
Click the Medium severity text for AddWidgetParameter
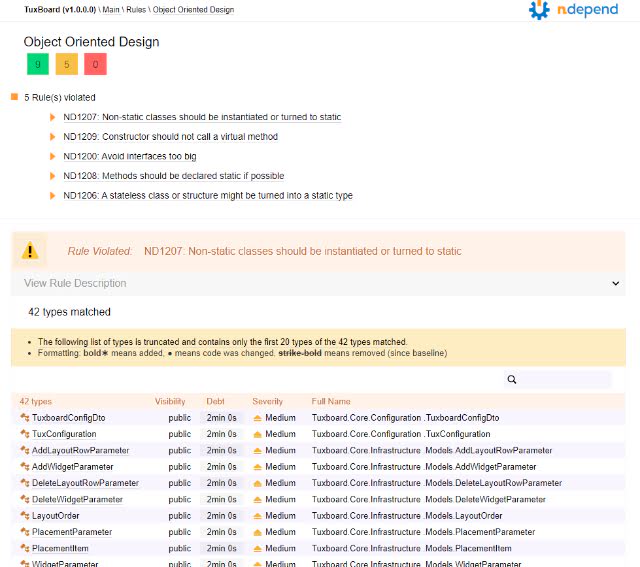pos(280,467)
